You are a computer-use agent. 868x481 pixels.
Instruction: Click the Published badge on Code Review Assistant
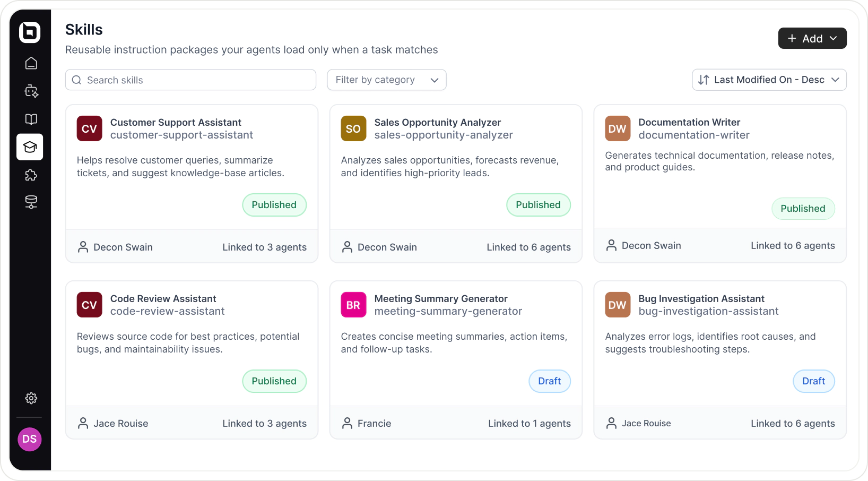click(274, 381)
